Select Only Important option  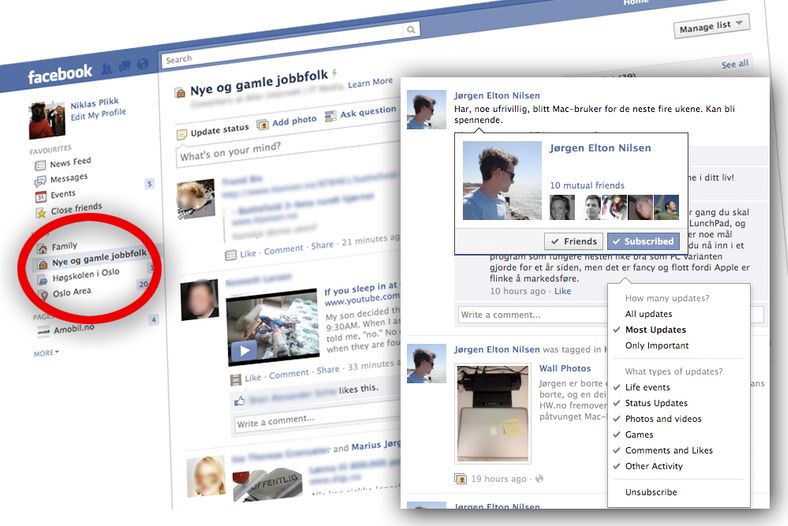pos(657,346)
